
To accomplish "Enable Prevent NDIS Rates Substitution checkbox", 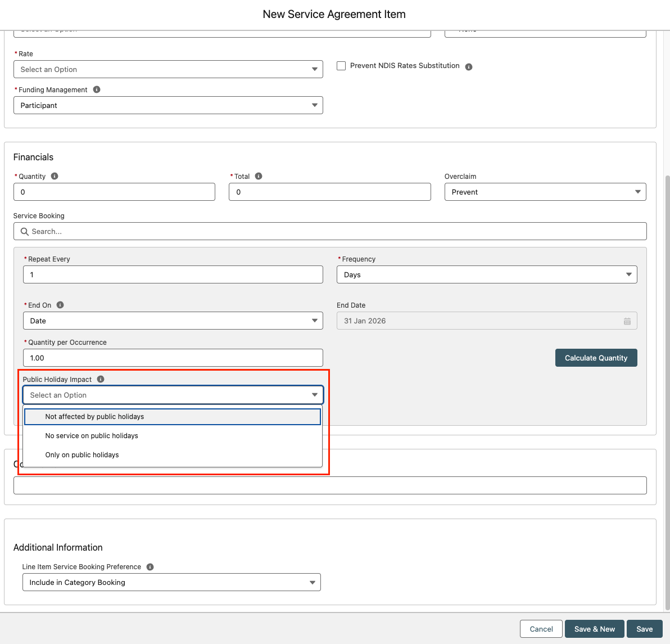I will click(341, 66).
